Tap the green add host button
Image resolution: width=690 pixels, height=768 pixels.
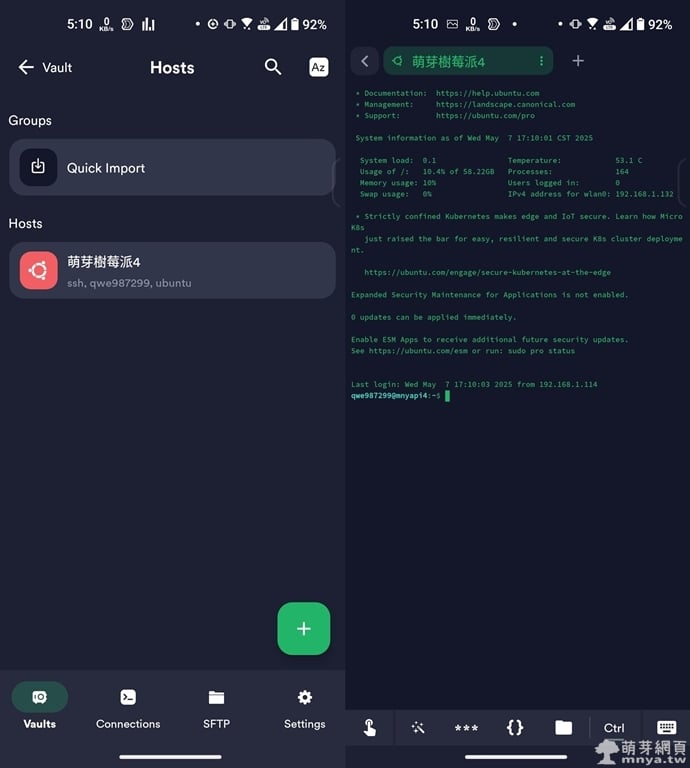pos(303,629)
